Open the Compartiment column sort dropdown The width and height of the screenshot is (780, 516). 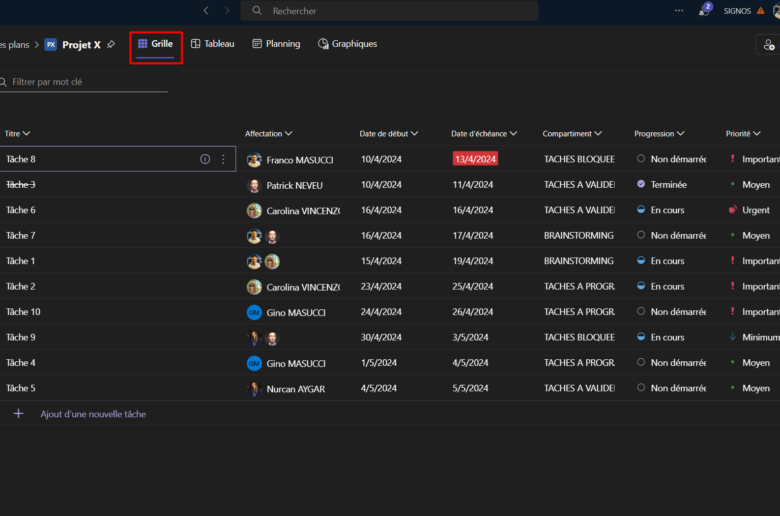598,134
